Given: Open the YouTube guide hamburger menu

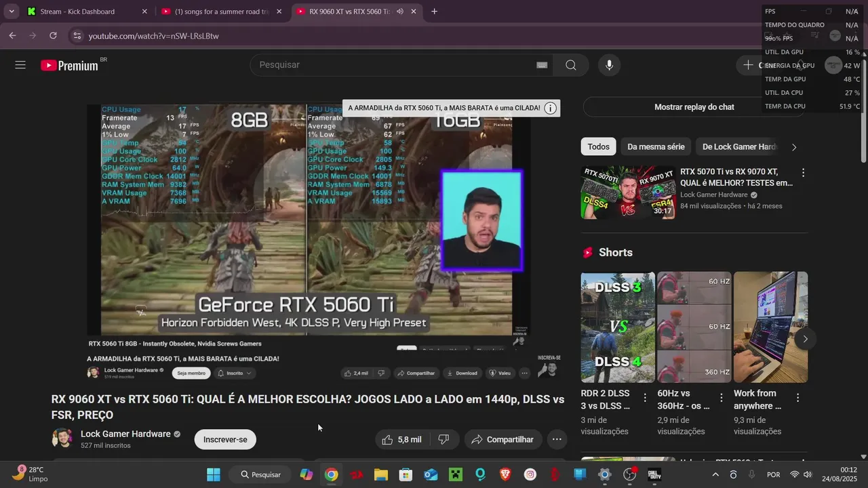Looking at the screenshot, I should pyautogui.click(x=20, y=65).
